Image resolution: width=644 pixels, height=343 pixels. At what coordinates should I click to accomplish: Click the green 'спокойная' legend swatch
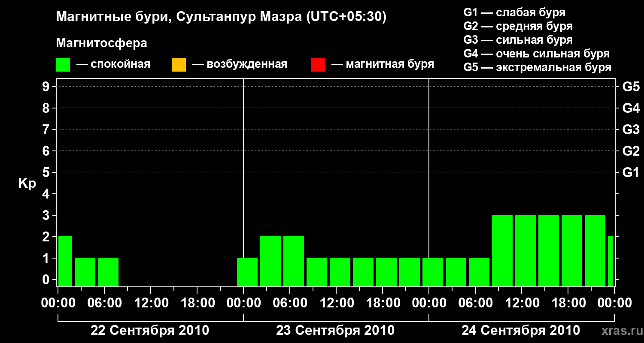63,65
